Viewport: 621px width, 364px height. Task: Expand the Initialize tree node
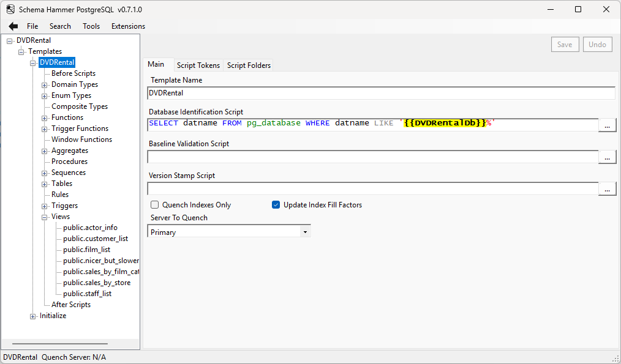click(32, 316)
